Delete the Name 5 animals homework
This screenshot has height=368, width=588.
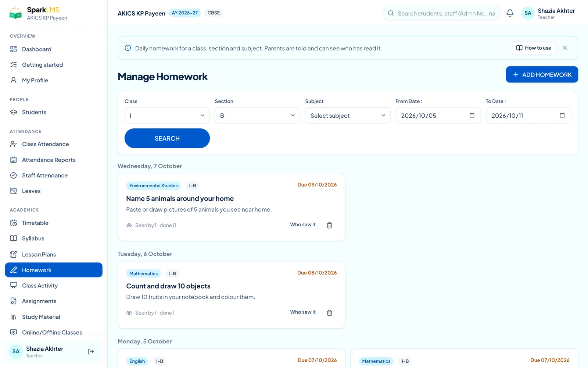point(330,225)
